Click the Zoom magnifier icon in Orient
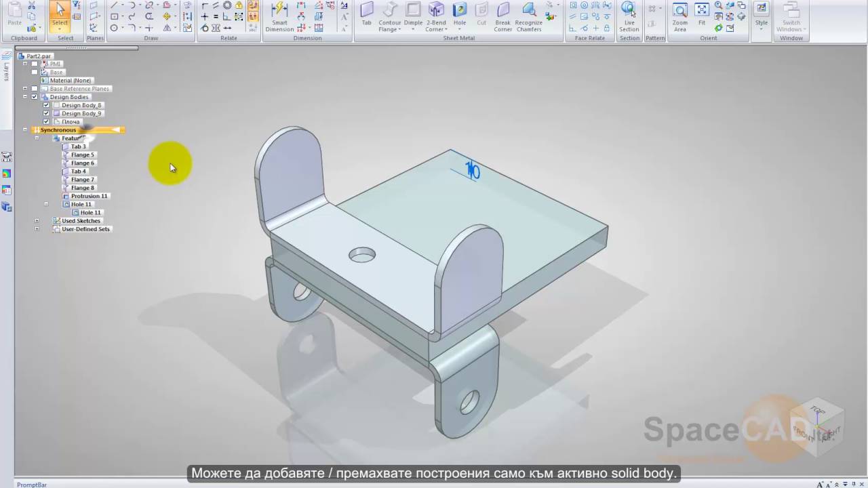Image resolution: width=868 pixels, height=488 pixels. point(719,5)
